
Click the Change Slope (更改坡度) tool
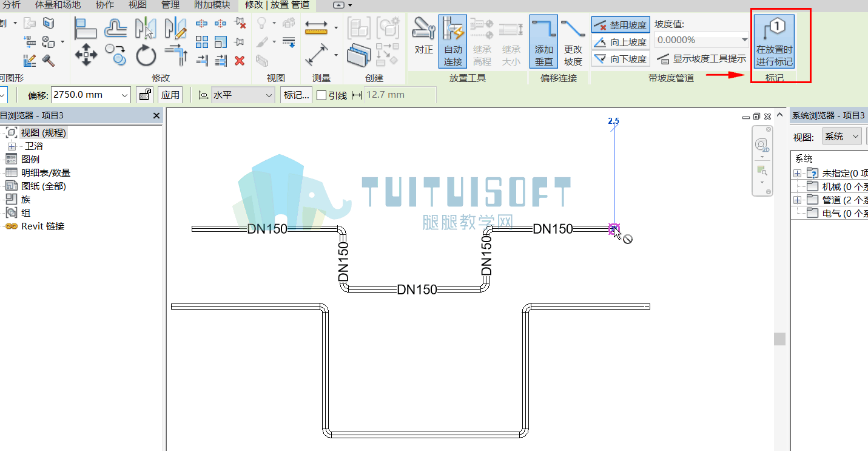(573, 42)
